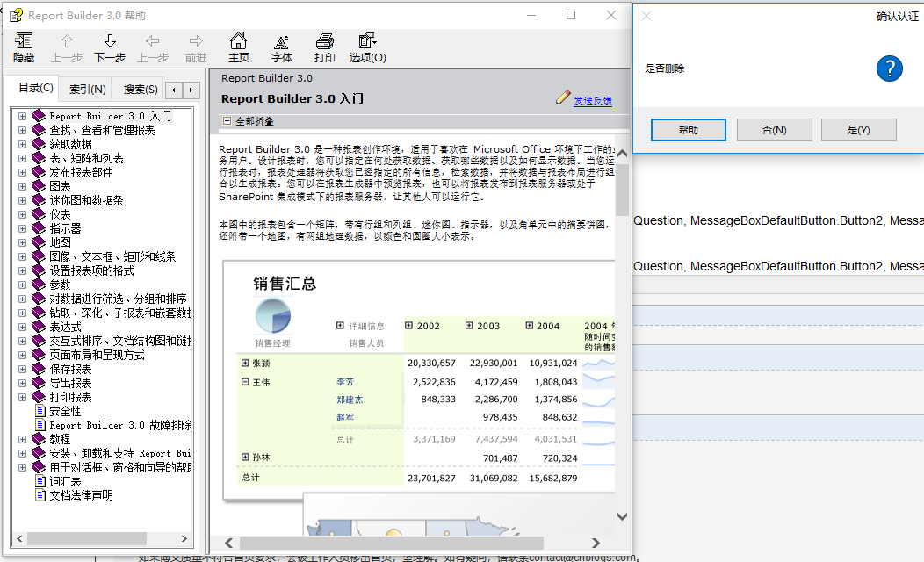Expand the 保存报表 tree node
The height and width of the screenshot is (562, 924).
pyautogui.click(x=22, y=370)
